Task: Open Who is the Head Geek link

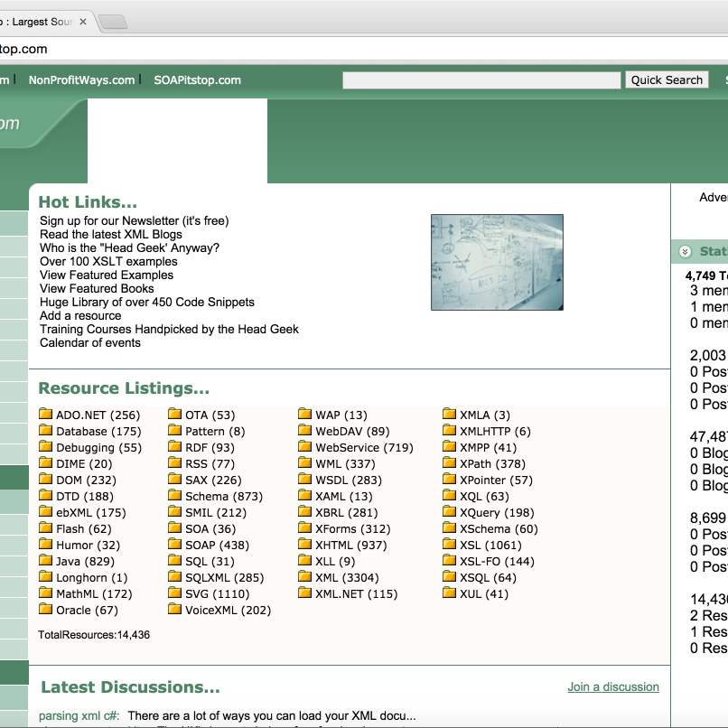Action: click(129, 247)
